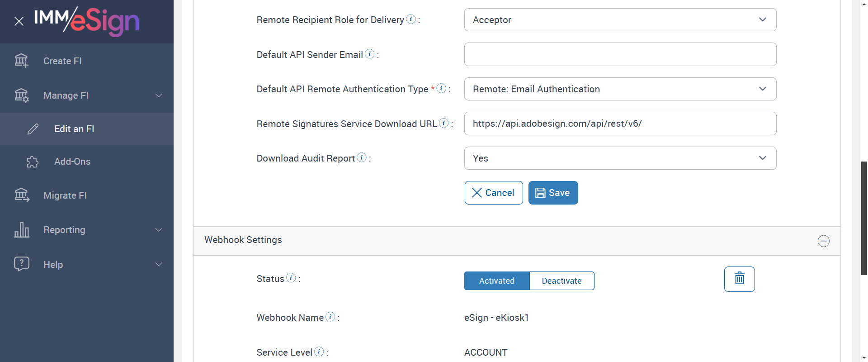Open the Download Audit Report dropdown
The width and height of the screenshot is (868, 362).
click(620, 158)
